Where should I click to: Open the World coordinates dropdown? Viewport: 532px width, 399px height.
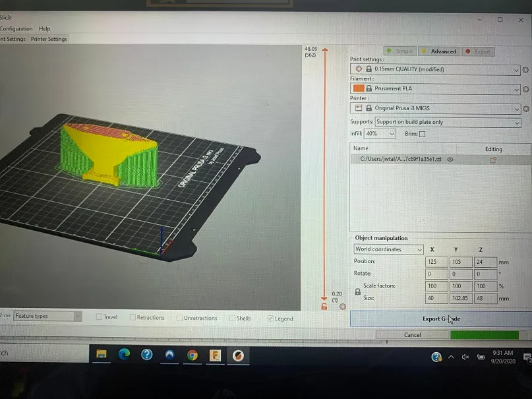pyautogui.click(x=388, y=249)
